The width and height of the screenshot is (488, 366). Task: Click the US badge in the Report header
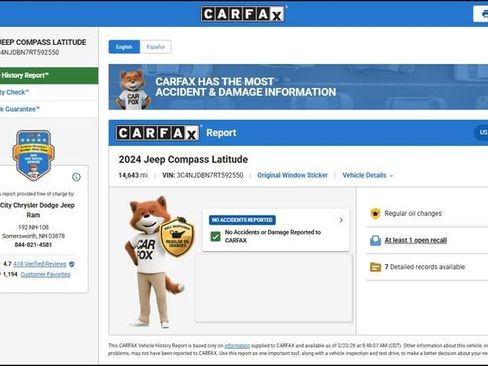coord(481,133)
